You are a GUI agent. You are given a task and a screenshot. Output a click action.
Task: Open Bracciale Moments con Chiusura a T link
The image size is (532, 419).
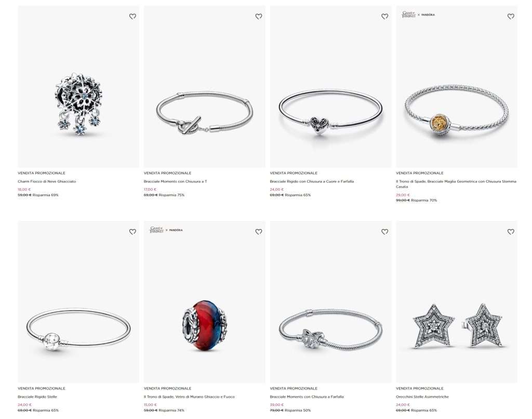(175, 181)
